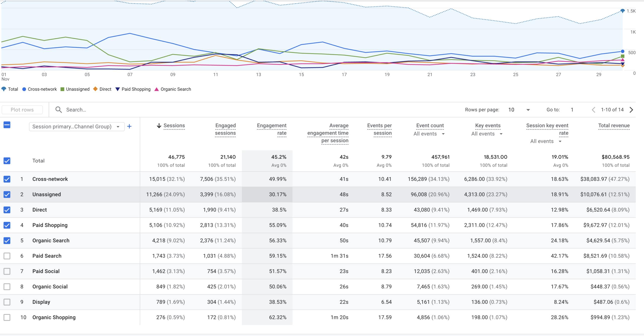Open the All events dropdown under Event count
The width and height of the screenshot is (644, 336).
pos(429,134)
